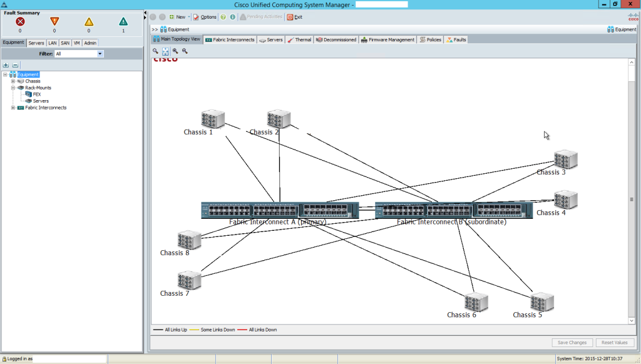Click the Zoom Out icon
This screenshot has width=641, height=364.
[x=185, y=51]
